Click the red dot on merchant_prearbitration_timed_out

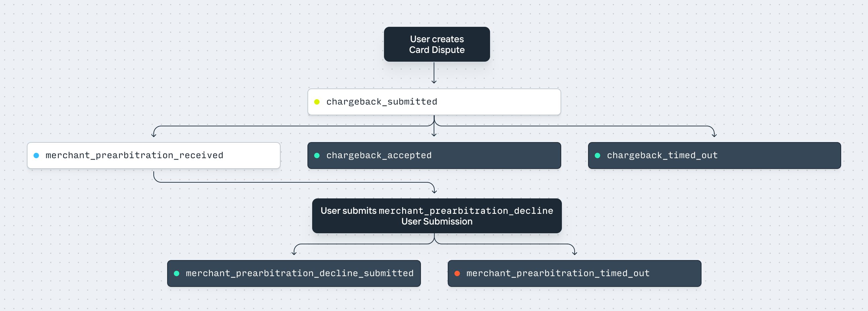457,273
